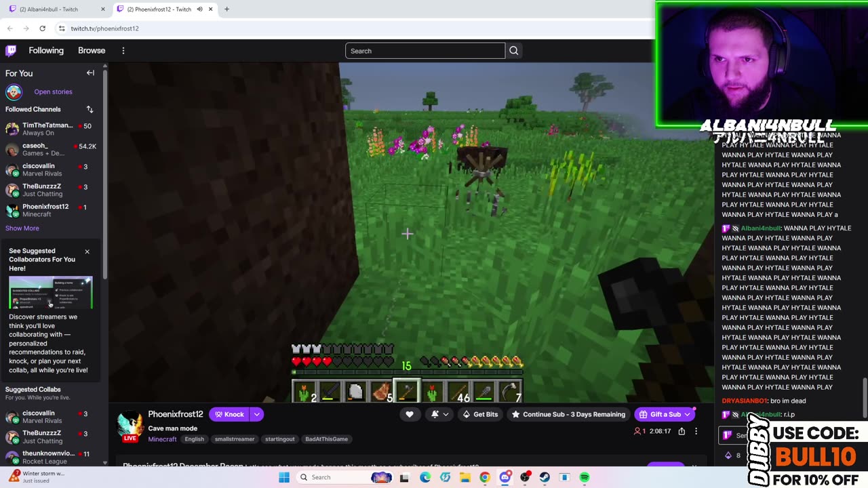Click the Get Bits button

coord(479,414)
